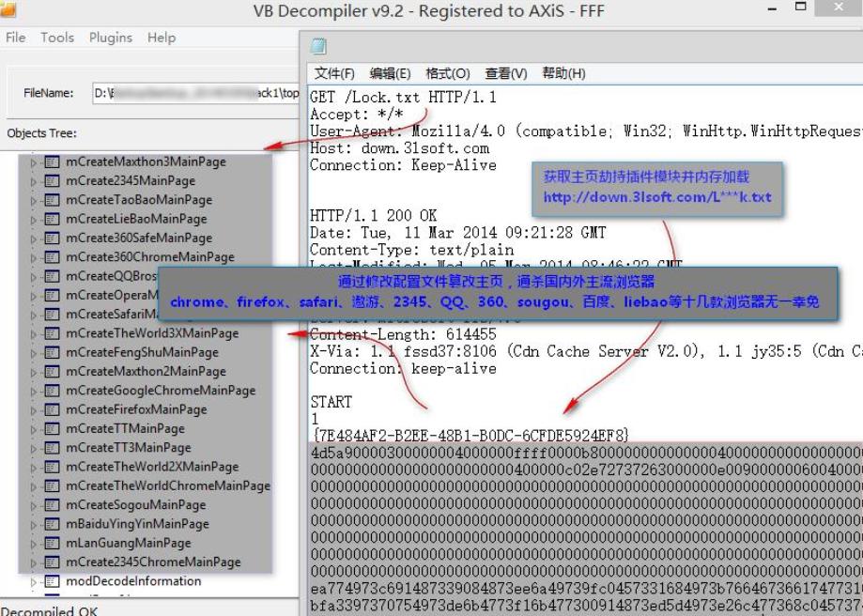Expand the mCreate2345MainPage node

pos(34,181)
